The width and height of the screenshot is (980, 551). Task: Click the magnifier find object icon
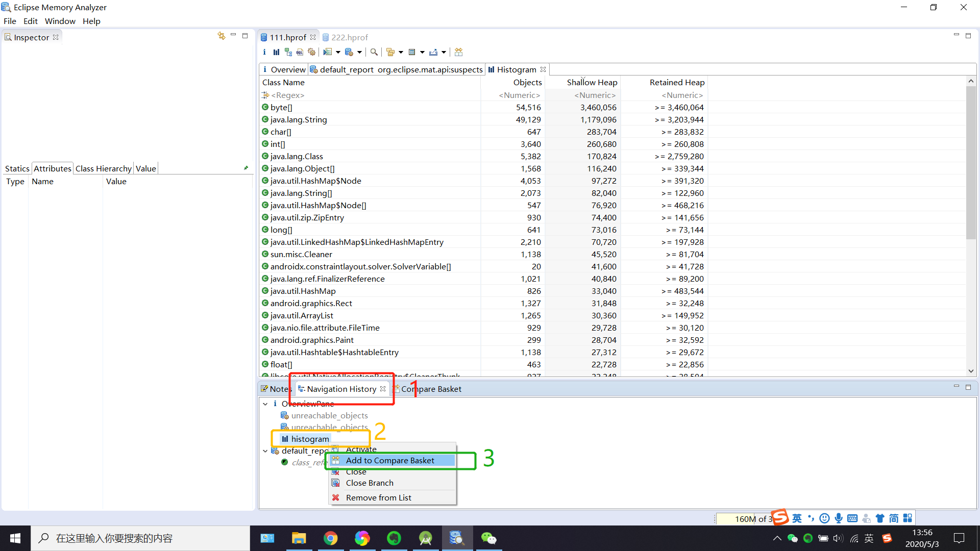point(374,52)
